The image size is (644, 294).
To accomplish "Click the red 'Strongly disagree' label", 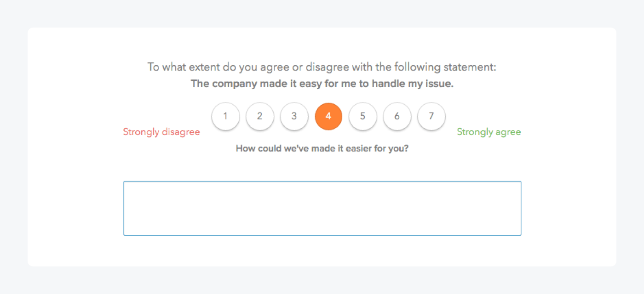I will [x=161, y=132].
